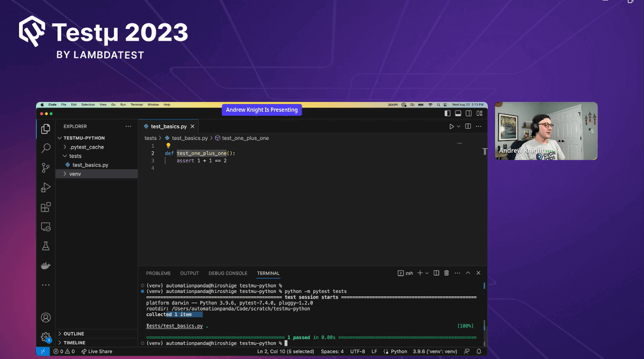The width and height of the screenshot is (644, 359).
Task: Open the Remote Explorer view
Action: tap(46, 227)
